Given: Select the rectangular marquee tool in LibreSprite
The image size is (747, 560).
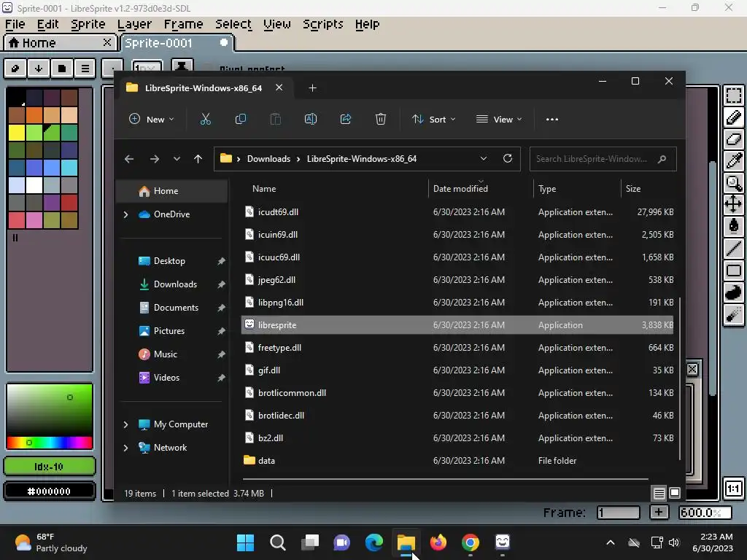Looking at the screenshot, I should coord(734,96).
